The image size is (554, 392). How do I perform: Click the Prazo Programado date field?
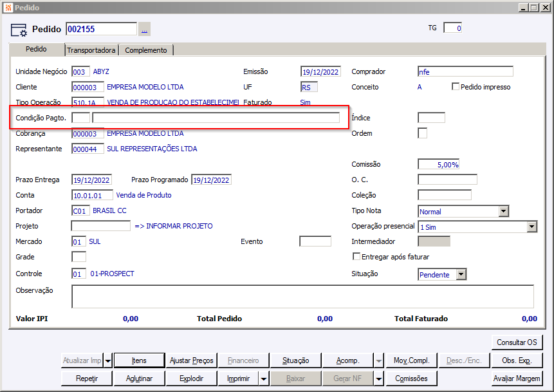pyautogui.click(x=211, y=180)
